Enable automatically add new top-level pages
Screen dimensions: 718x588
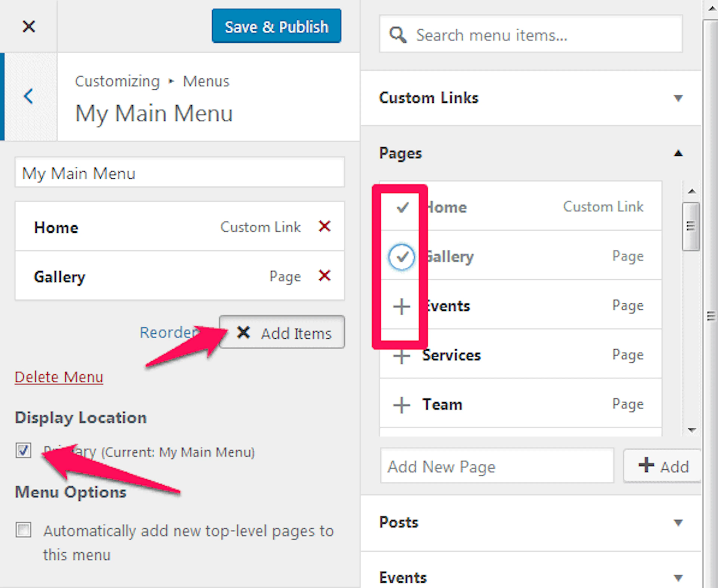click(x=23, y=530)
